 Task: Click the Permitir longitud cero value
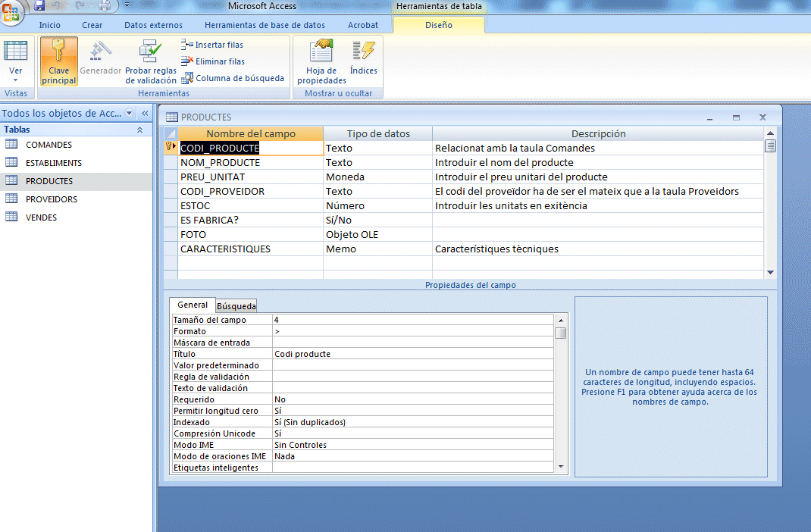click(413, 411)
